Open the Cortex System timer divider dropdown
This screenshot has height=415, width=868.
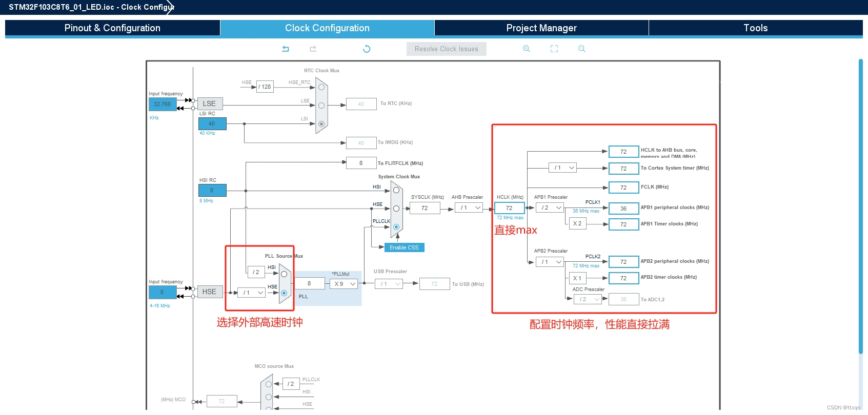(x=562, y=168)
